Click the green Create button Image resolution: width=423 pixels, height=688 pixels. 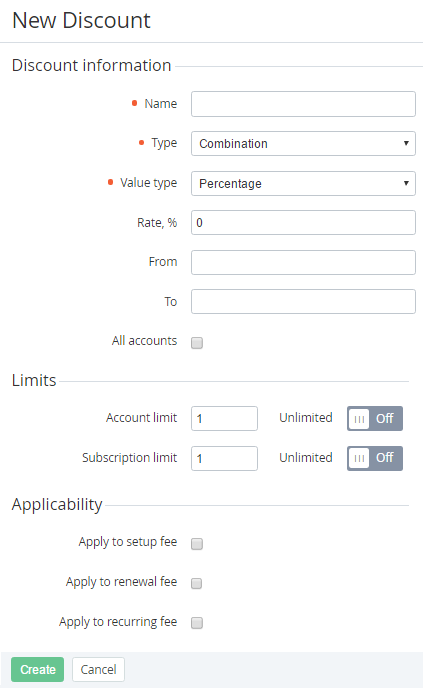click(38, 669)
